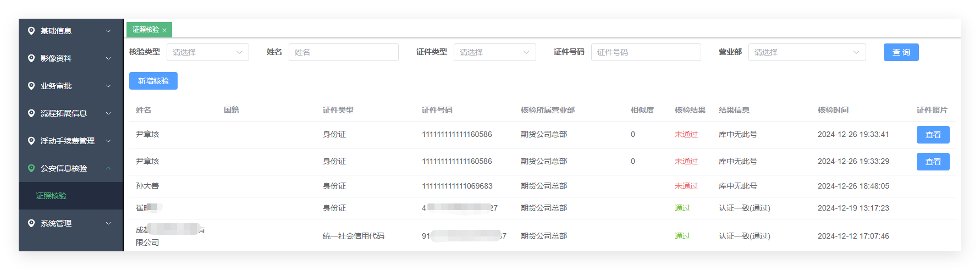This screenshot has height=270, width=980.
Task: Click the pin icon beside 流程拓展信息
Action: point(31,113)
